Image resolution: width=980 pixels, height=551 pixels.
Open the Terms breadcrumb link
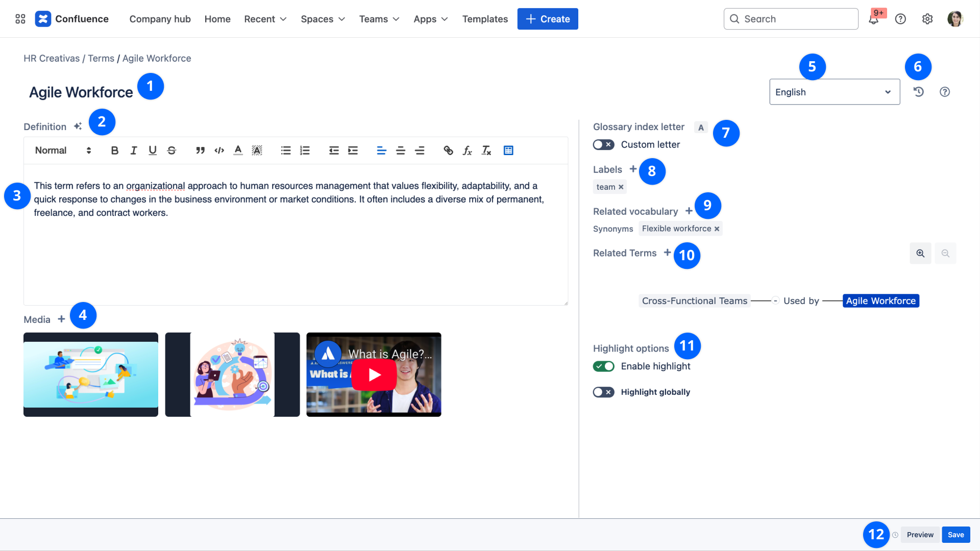click(x=101, y=58)
